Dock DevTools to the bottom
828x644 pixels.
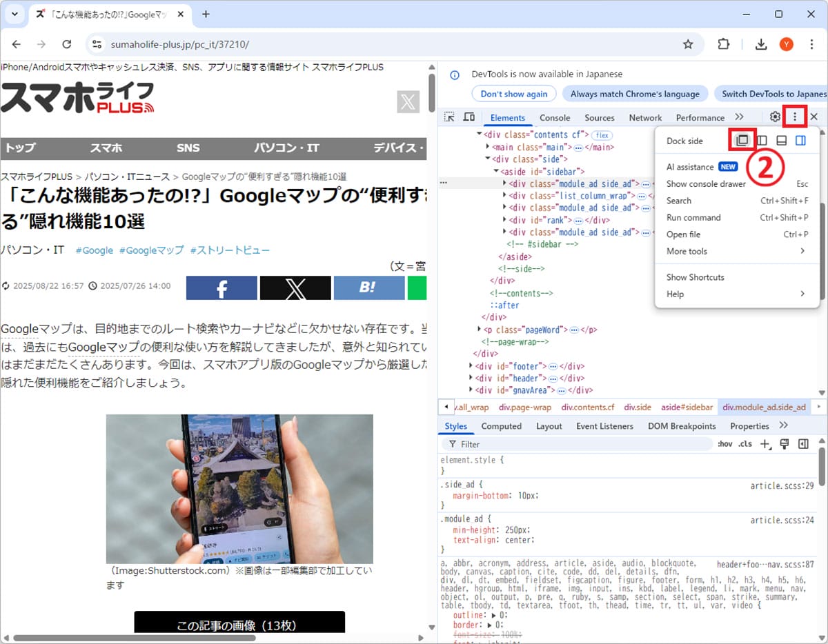tap(781, 141)
